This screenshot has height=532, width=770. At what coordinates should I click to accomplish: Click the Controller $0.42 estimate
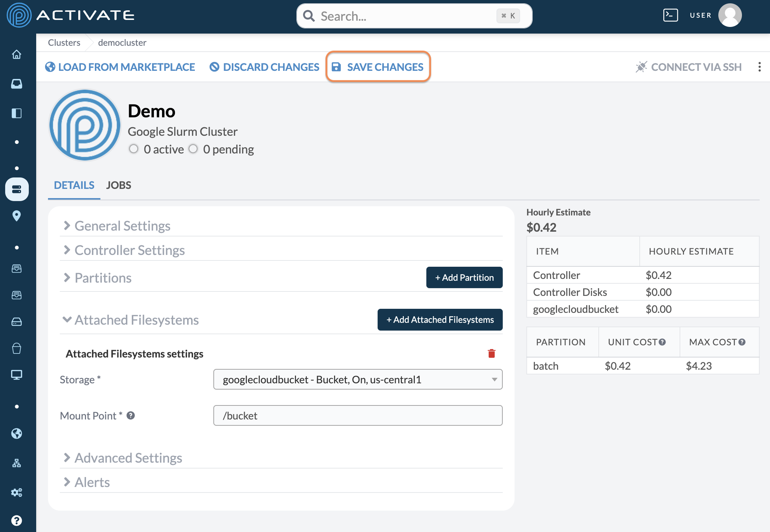point(659,275)
